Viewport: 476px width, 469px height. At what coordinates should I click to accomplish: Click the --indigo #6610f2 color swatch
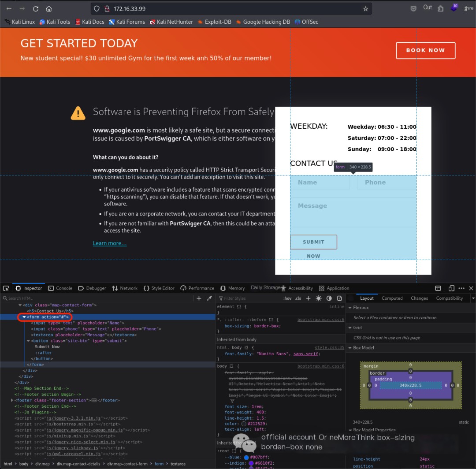pos(251,463)
